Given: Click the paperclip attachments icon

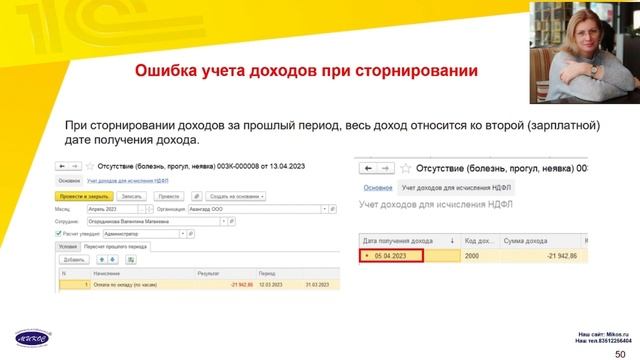Looking at the screenshot, I should coord(196,196).
